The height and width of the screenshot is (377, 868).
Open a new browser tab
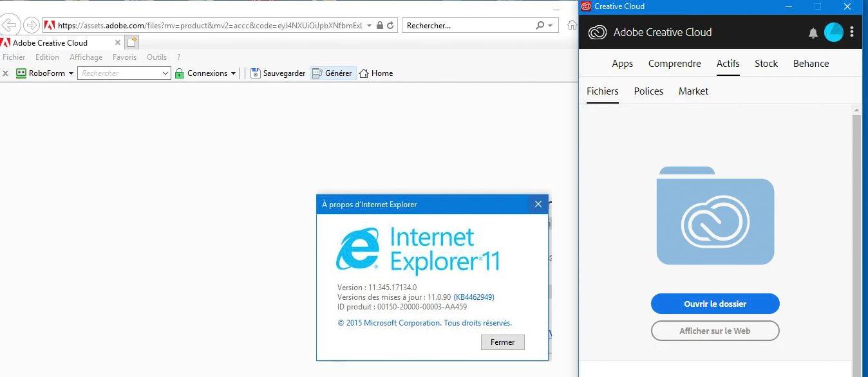click(x=132, y=42)
